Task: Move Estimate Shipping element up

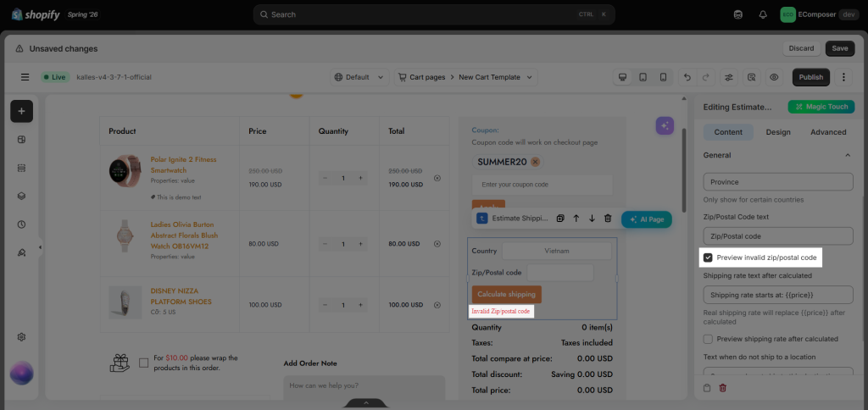Action: pyautogui.click(x=576, y=219)
